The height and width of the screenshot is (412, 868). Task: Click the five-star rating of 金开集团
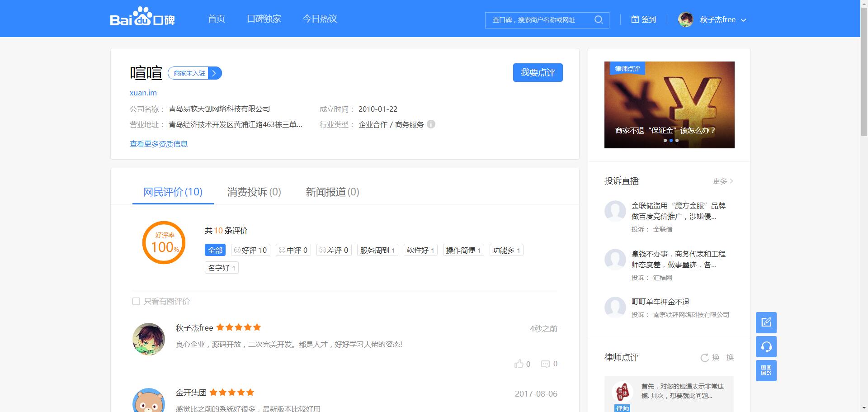(232, 393)
